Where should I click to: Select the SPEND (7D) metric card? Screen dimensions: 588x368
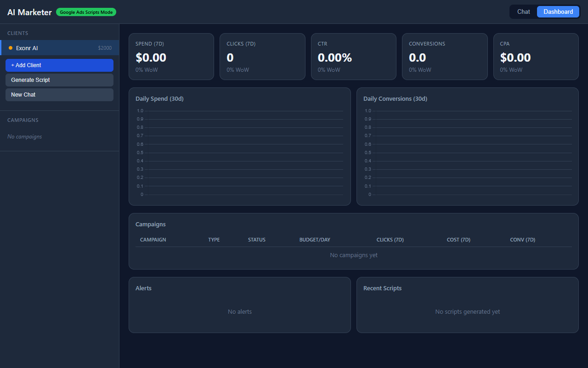click(x=171, y=57)
